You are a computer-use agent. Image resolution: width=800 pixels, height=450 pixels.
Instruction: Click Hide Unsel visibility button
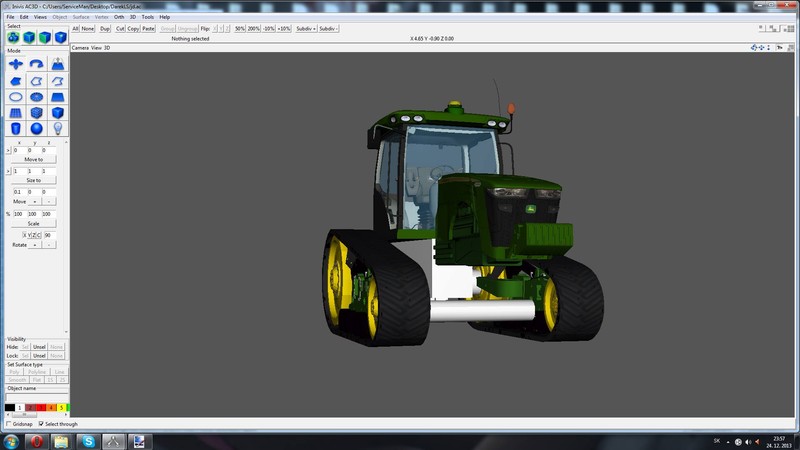39,346
